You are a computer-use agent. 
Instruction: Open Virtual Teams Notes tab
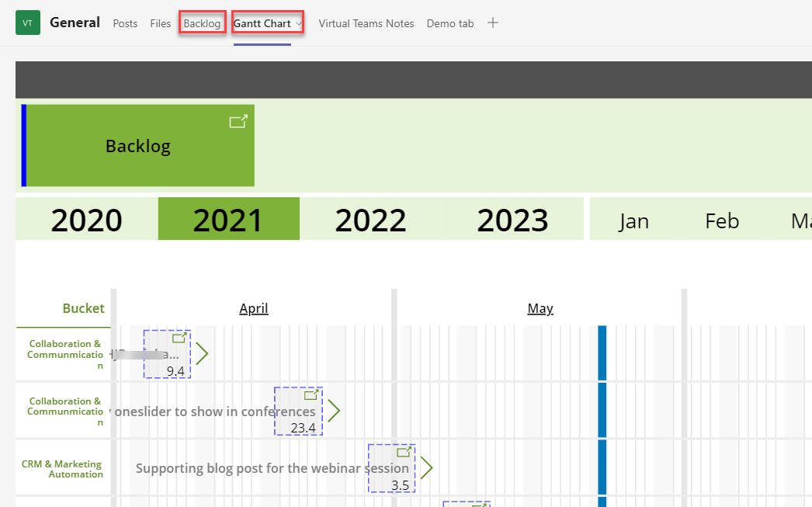[366, 24]
